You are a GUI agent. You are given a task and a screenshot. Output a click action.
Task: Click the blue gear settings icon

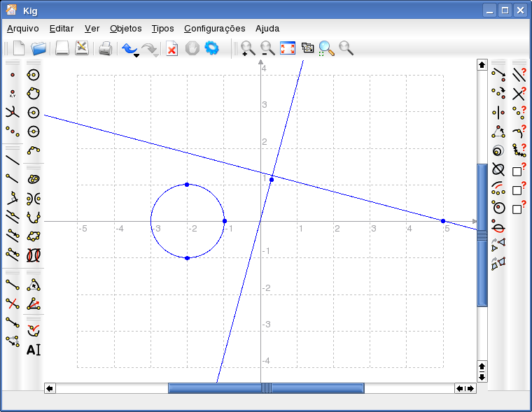(211, 48)
